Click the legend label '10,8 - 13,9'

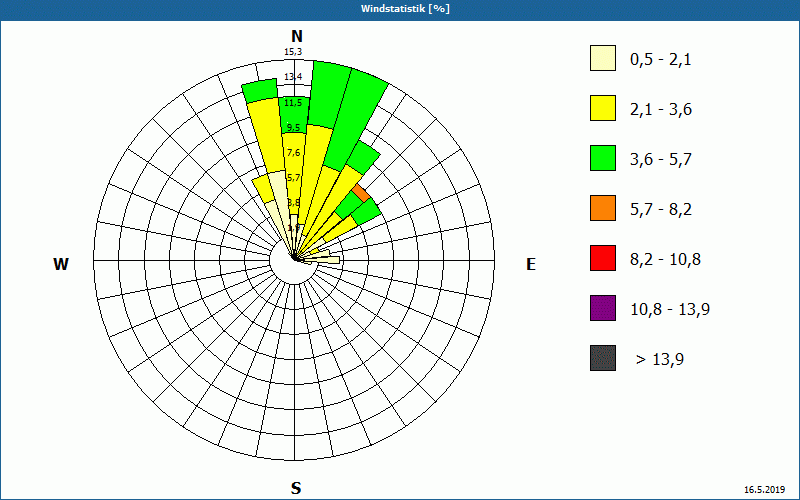tap(670, 310)
